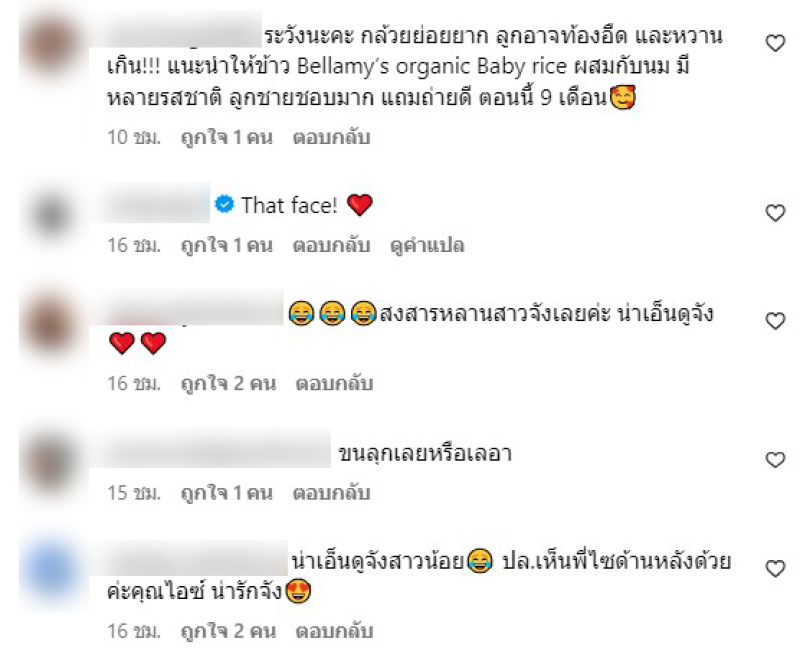Screen dimensions: 800x658
Task: View likes on the 10 ชม. comment
Action: point(227,137)
